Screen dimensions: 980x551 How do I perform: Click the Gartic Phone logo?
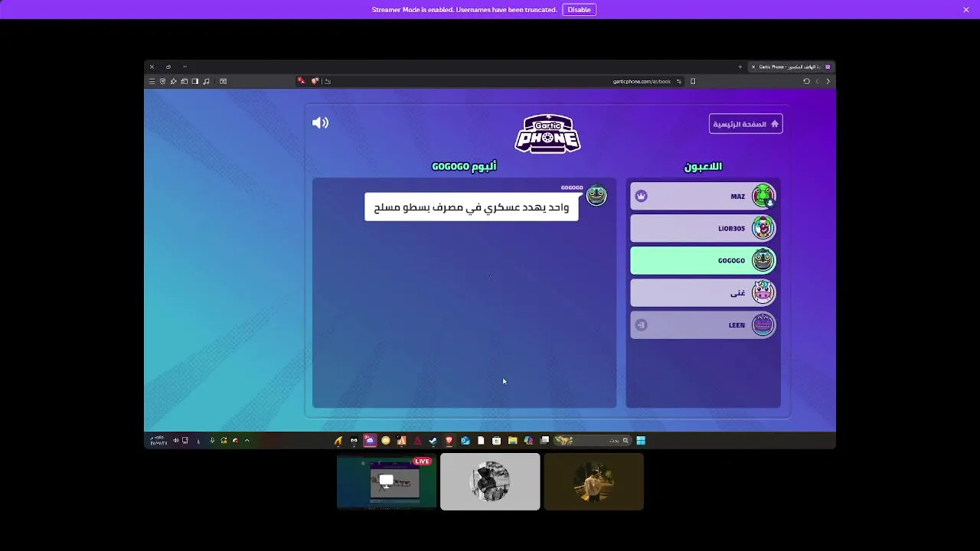547,134
